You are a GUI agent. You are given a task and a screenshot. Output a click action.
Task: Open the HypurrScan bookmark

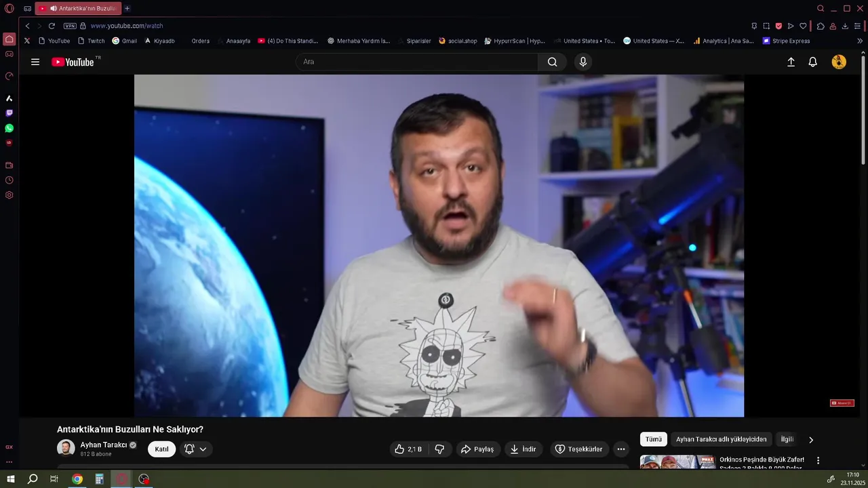515,41
